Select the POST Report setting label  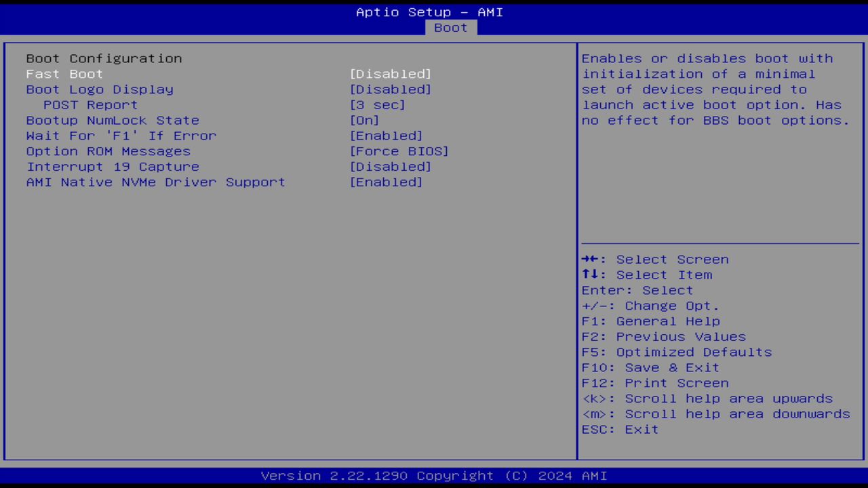(91, 105)
